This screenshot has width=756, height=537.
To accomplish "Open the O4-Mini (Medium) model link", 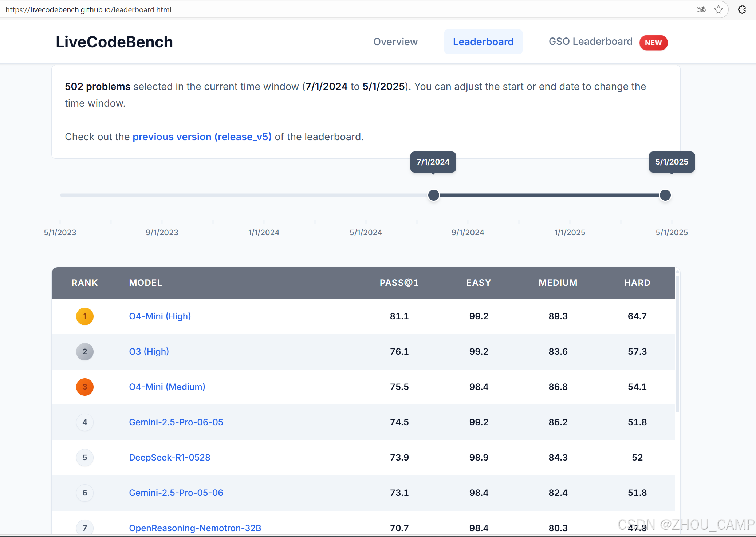I will pyautogui.click(x=167, y=387).
